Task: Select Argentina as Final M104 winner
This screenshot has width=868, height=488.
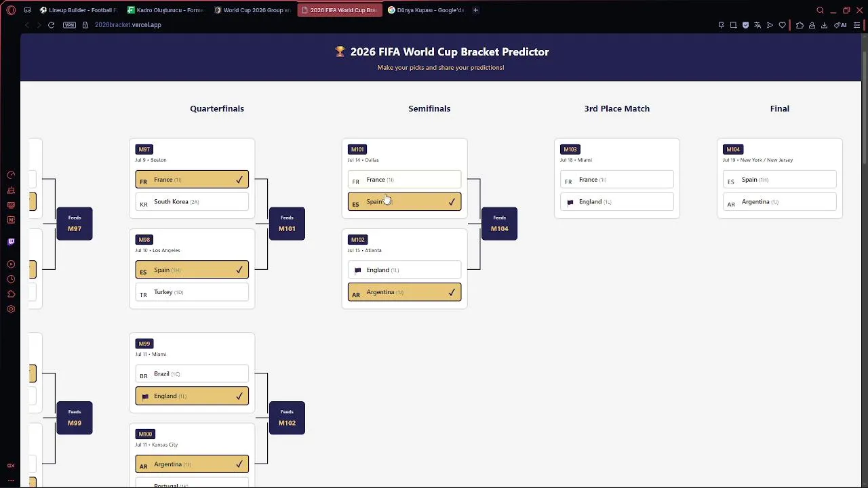Action: [x=779, y=202]
